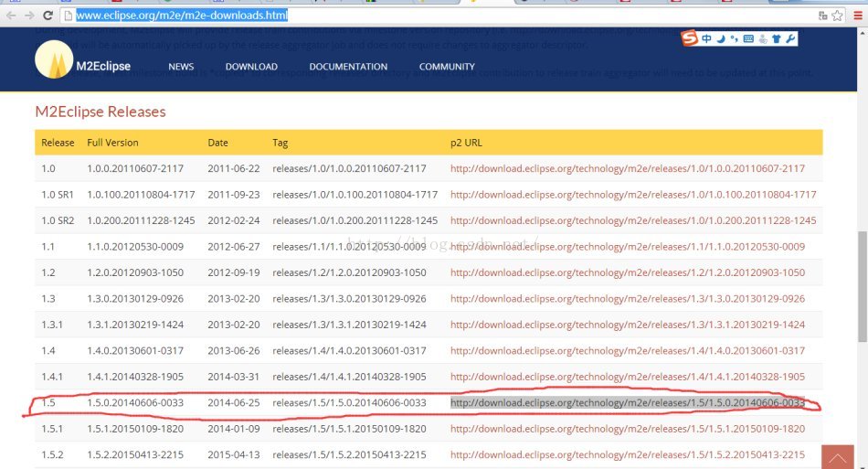Open p2 URL for 1.2.0.20120903-1050
The width and height of the screenshot is (868, 469).
(x=627, y=272)
